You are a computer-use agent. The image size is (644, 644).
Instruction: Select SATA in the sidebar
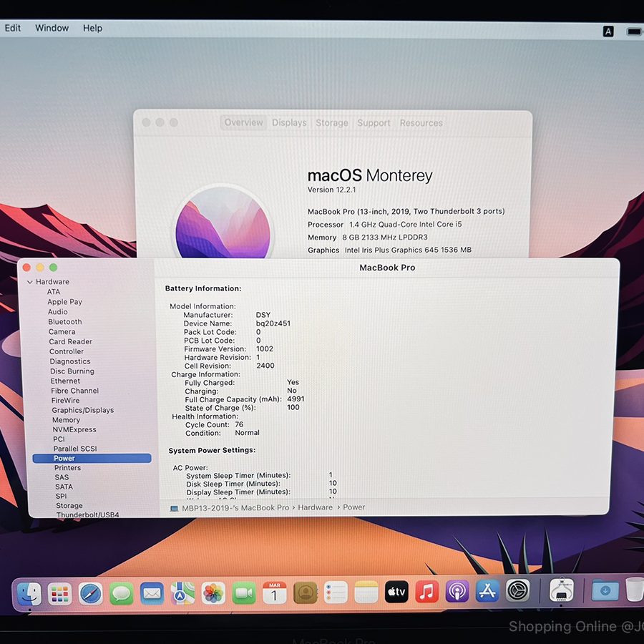pos(64,487)
